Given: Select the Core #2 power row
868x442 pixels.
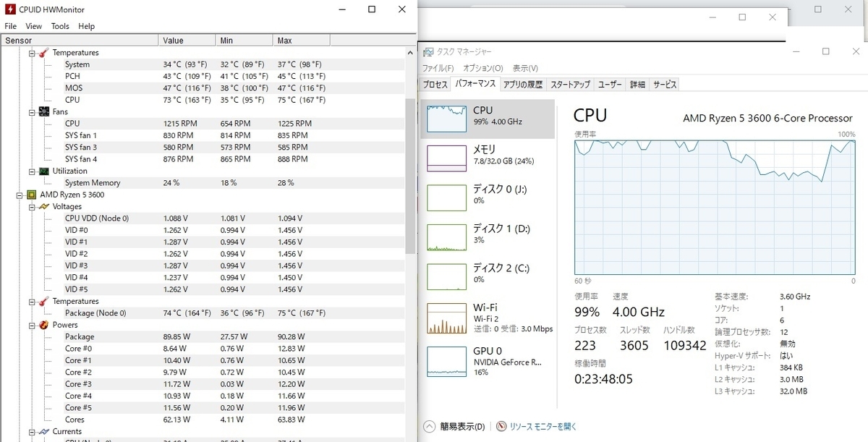Looking at the screenshot, I should coord(203,373).
